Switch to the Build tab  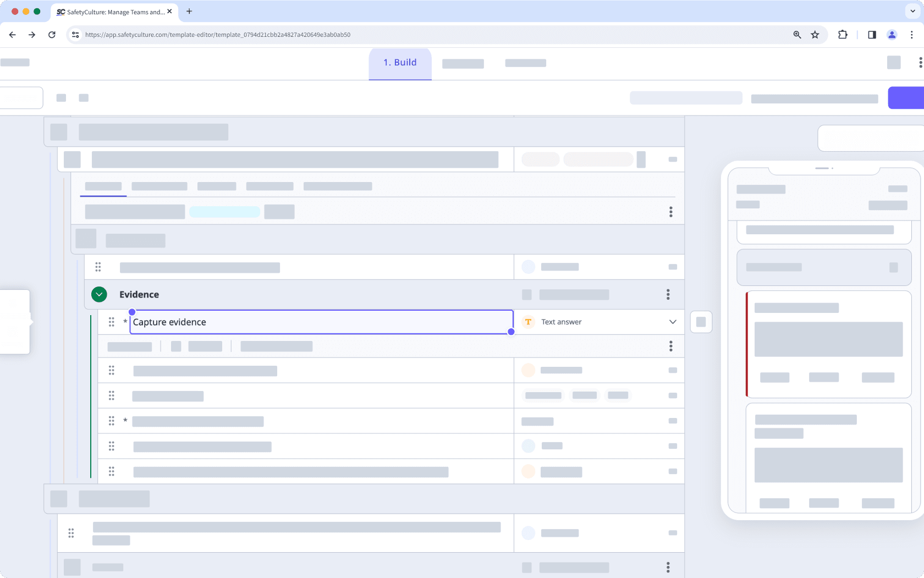coord(400,63)
